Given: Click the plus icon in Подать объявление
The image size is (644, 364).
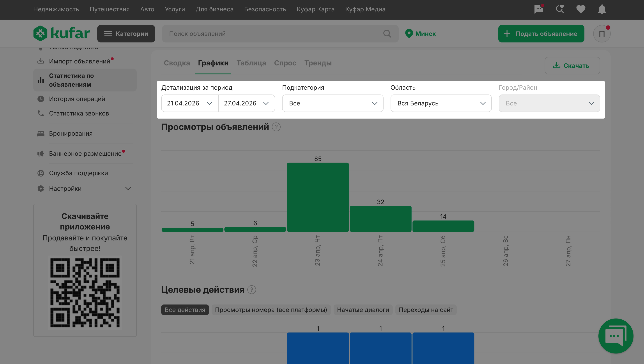Looking at the screenshot, I should click(507, 34).
